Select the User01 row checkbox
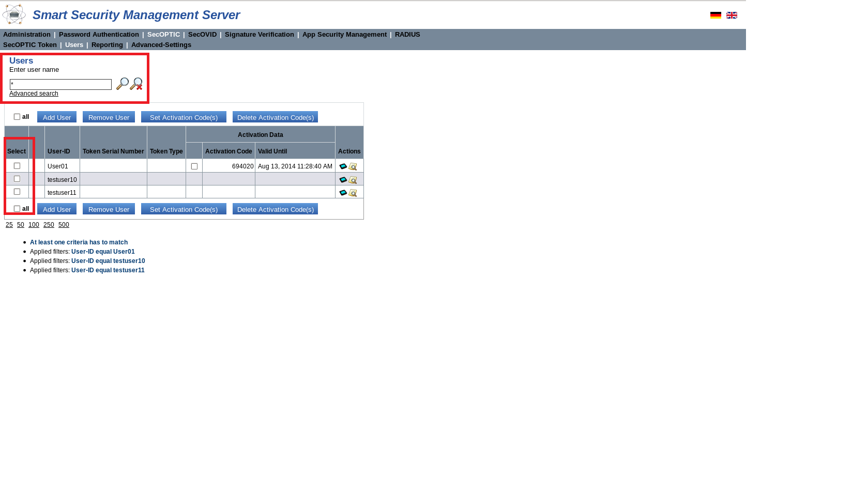Screen dimensions: 868x496 [x=17, y=166]
